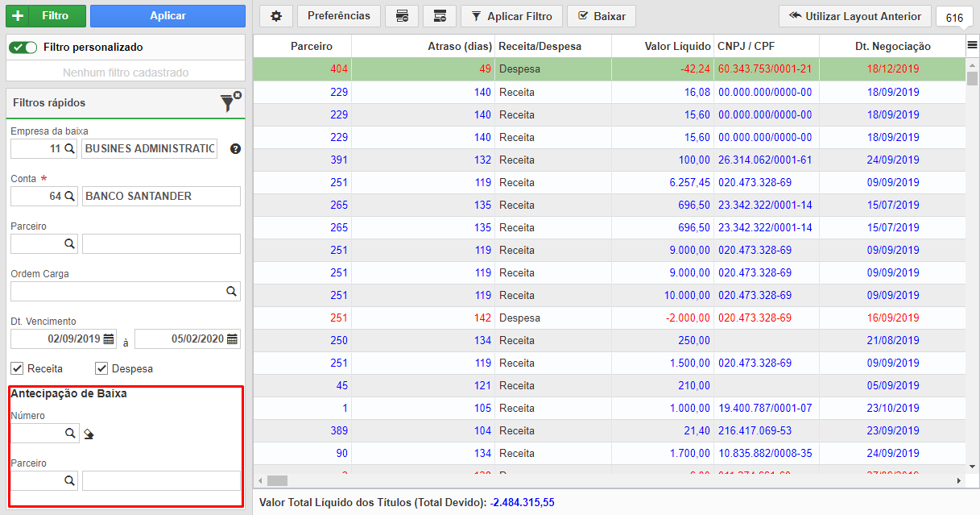Open help icon next to Empresa da baixa
Viewport: 980px width, 515px height.
click(235, 149)
